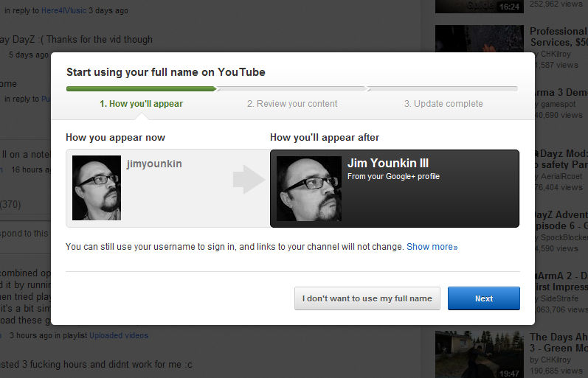Click the "How you appear now" heading

[x=116, y=138]
